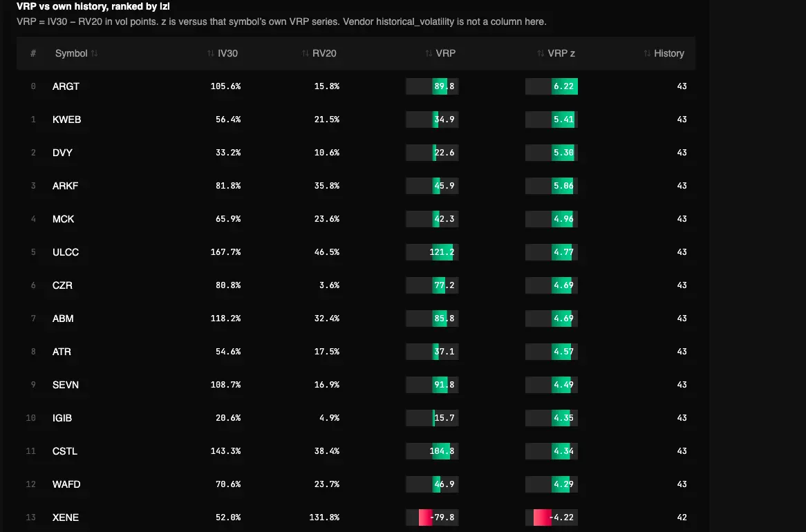Click the XENE red VRP bar showing -79.8
The width and height of the screenshot is (806, 532).
coord(432,517)
